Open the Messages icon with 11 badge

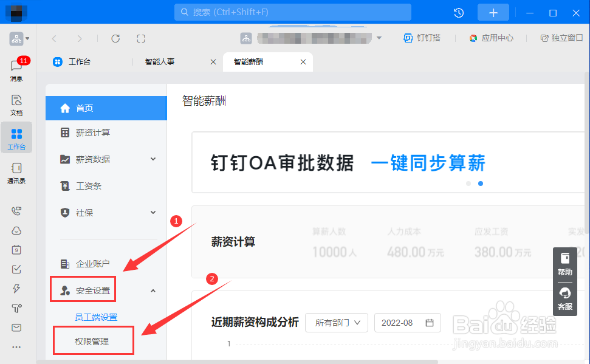[x=16, y=69]
